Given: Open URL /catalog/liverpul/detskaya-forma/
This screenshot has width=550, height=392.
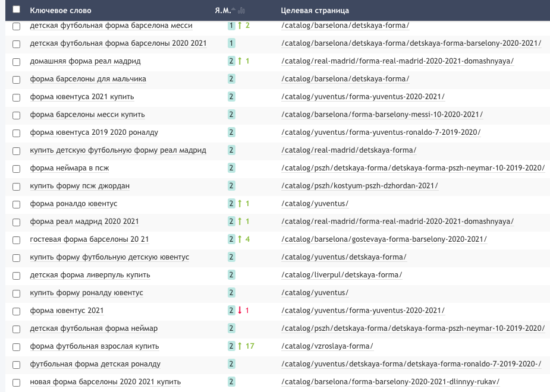Looking at the screenshot, I should [x=342, y=275].
